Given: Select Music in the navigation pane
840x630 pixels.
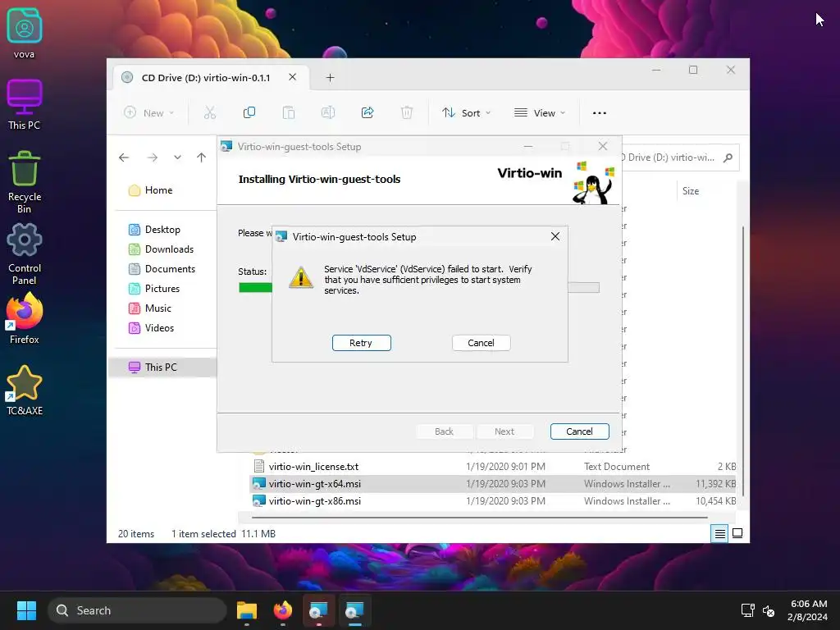Looking at the screenshot, I should click(x=158, y=308).
